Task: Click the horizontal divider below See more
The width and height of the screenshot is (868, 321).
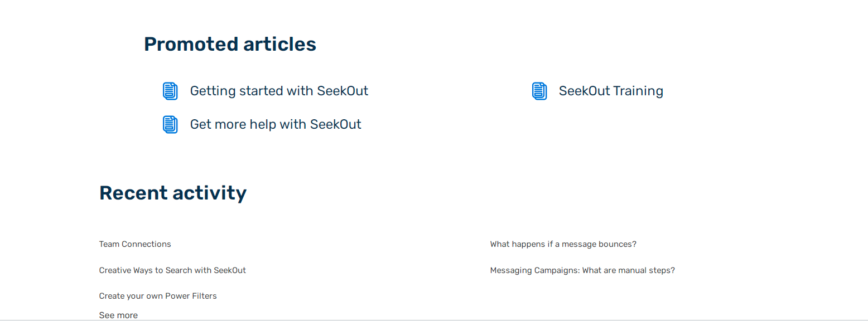Action: click(x=434, y=320)
